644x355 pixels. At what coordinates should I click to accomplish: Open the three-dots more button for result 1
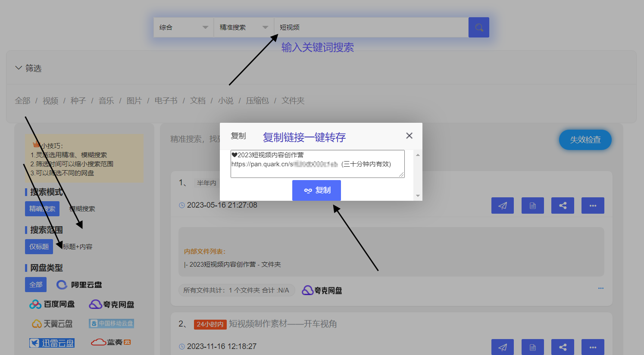tap(593, 206)
